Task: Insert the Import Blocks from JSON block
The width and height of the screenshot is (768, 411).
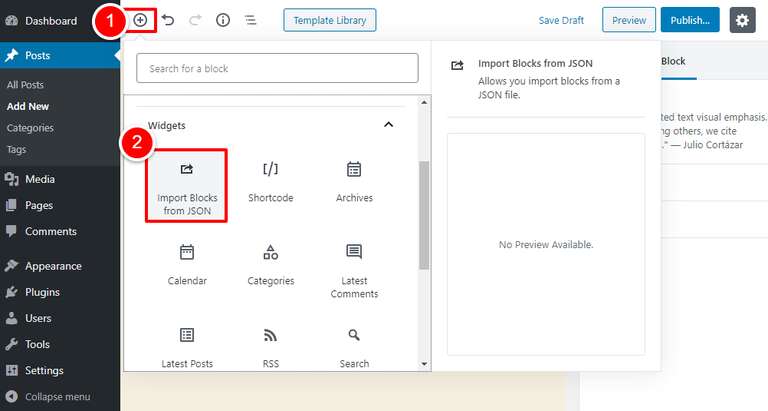Action: pyautogui.click(x=187, y=185)
